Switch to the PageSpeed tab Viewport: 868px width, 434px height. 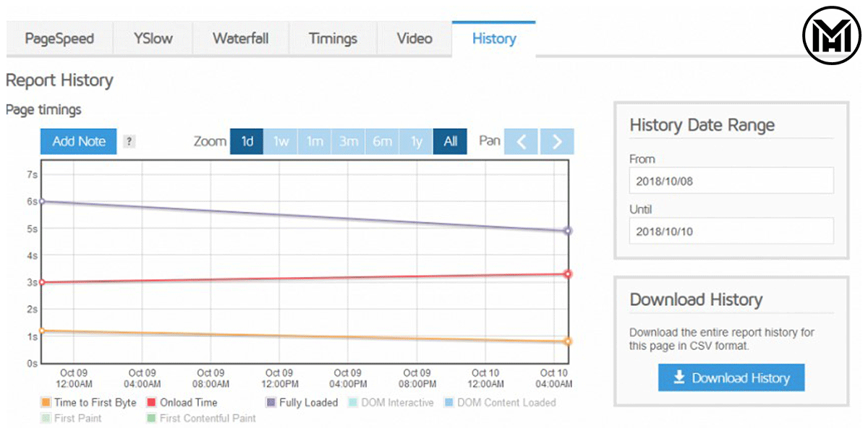click(x=59, y=39)
